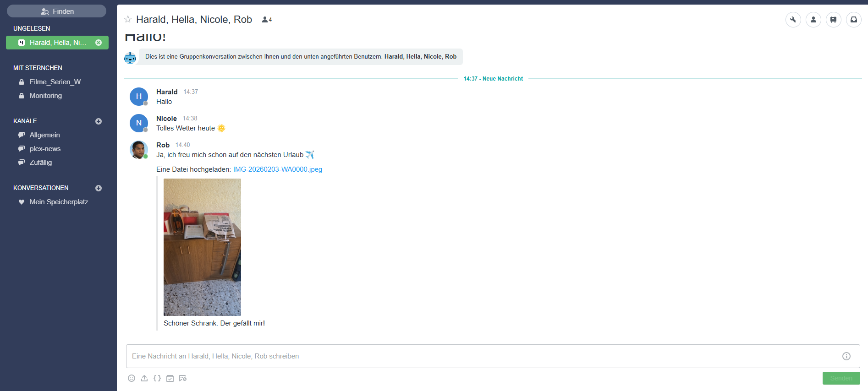This screenshot has width=868, height=391.
Task: Click the chat icon next to Zufällig
Action: 22,163
